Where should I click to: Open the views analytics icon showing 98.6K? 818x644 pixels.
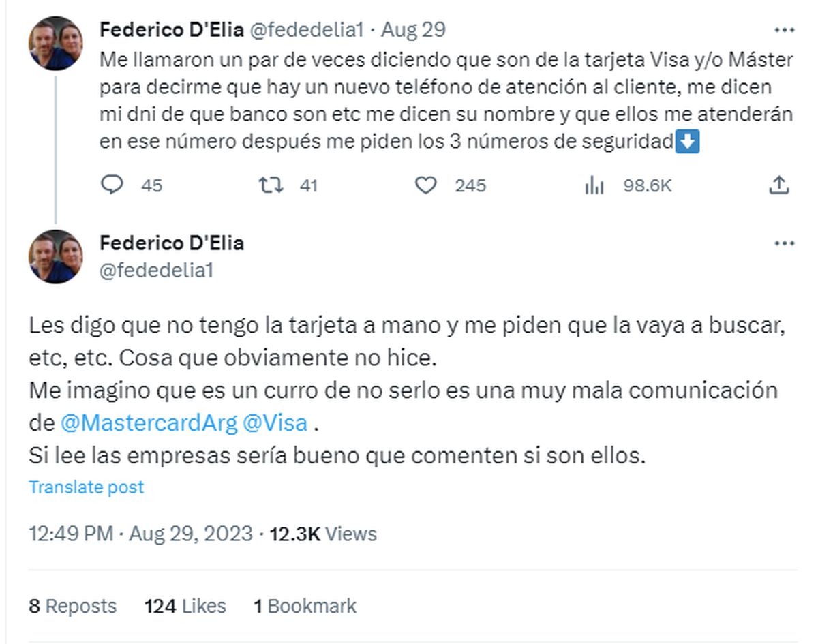(595, 185)
